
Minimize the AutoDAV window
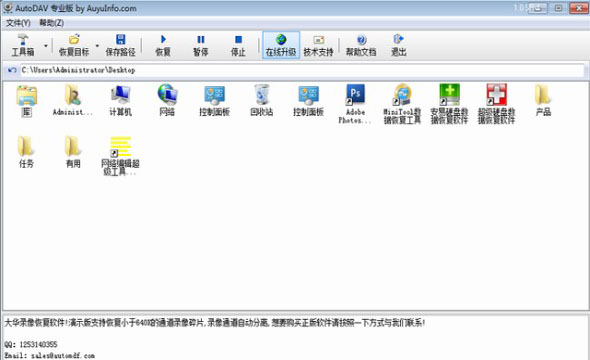(538, 8)
